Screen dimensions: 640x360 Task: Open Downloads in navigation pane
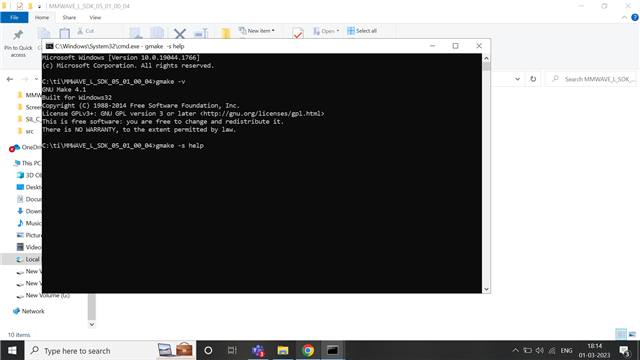[29, 211]
